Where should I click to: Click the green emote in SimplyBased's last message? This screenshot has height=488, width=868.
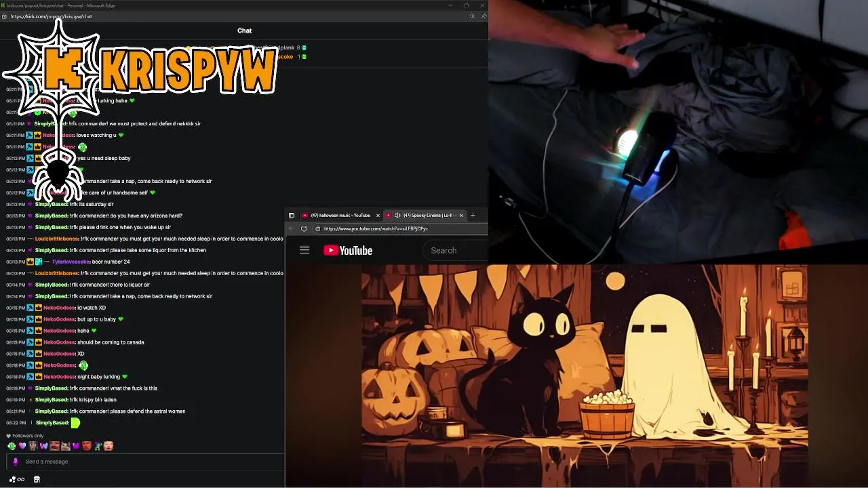click(x=75, y=423)
